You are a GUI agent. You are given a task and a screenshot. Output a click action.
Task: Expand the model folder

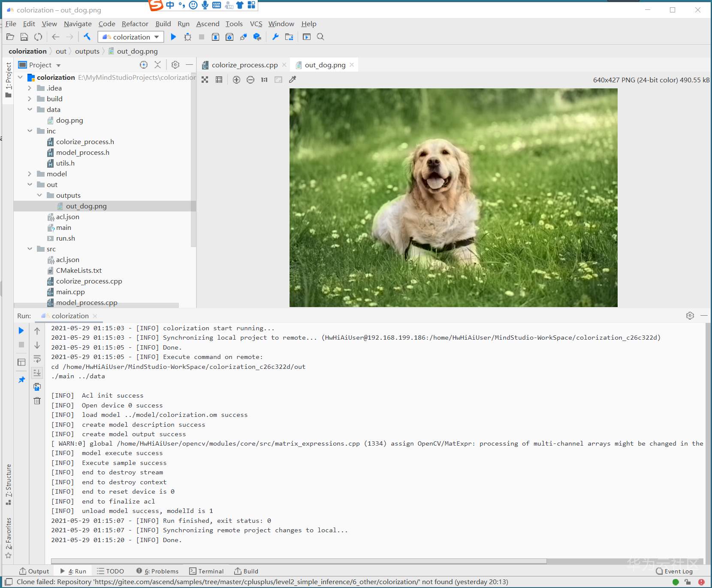pos(30,174)
